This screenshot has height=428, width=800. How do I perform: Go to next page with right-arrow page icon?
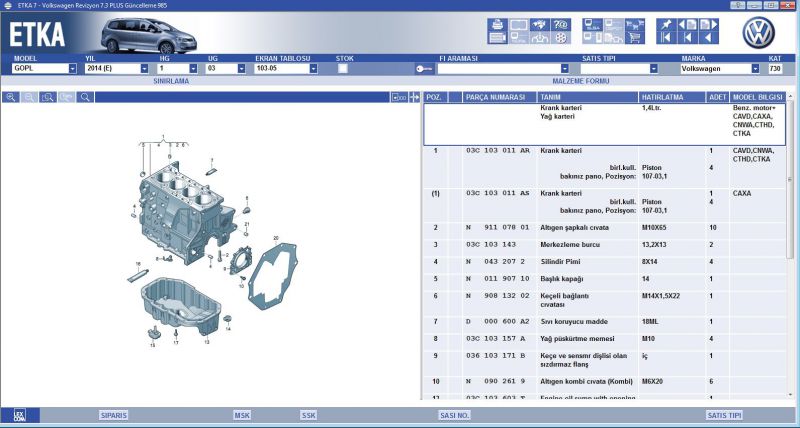tap(709, 24)
